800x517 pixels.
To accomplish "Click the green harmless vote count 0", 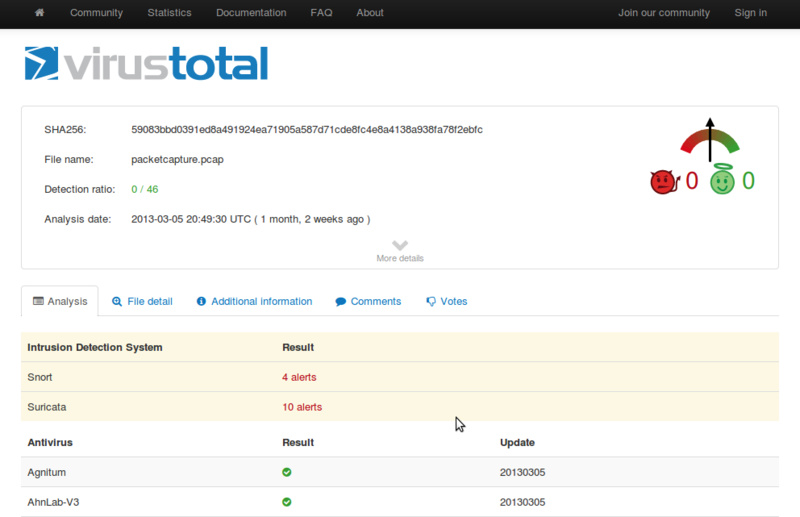I will [x=748, y=181].
